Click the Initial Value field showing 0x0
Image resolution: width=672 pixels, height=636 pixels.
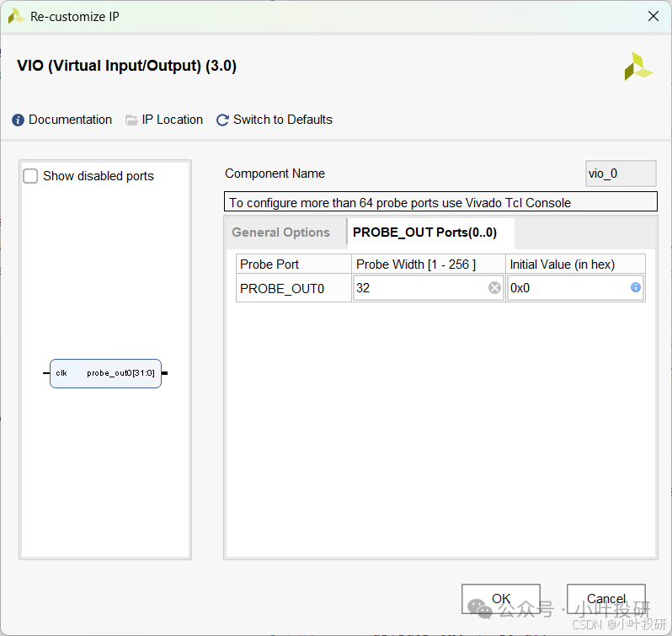568,288
